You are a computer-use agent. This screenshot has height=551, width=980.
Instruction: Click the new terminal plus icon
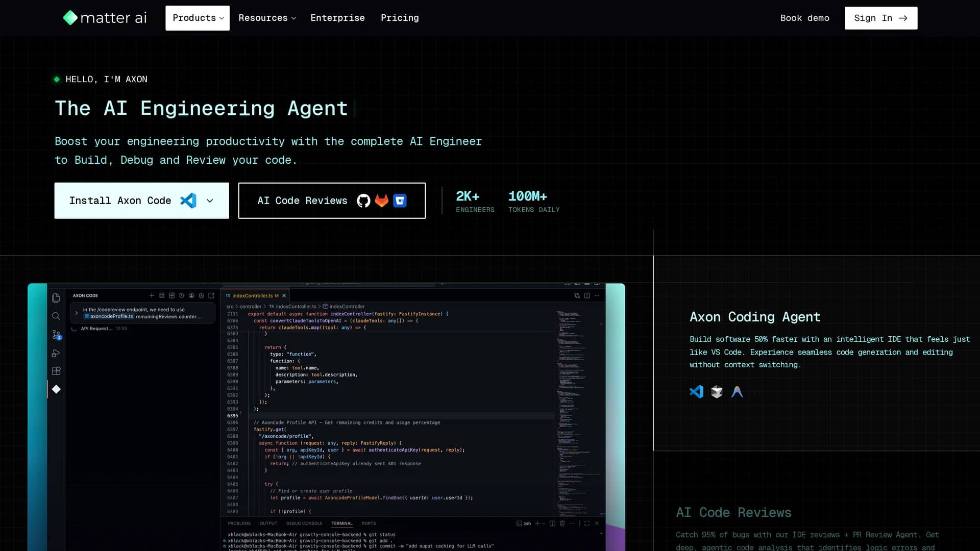tap(537, 523)
